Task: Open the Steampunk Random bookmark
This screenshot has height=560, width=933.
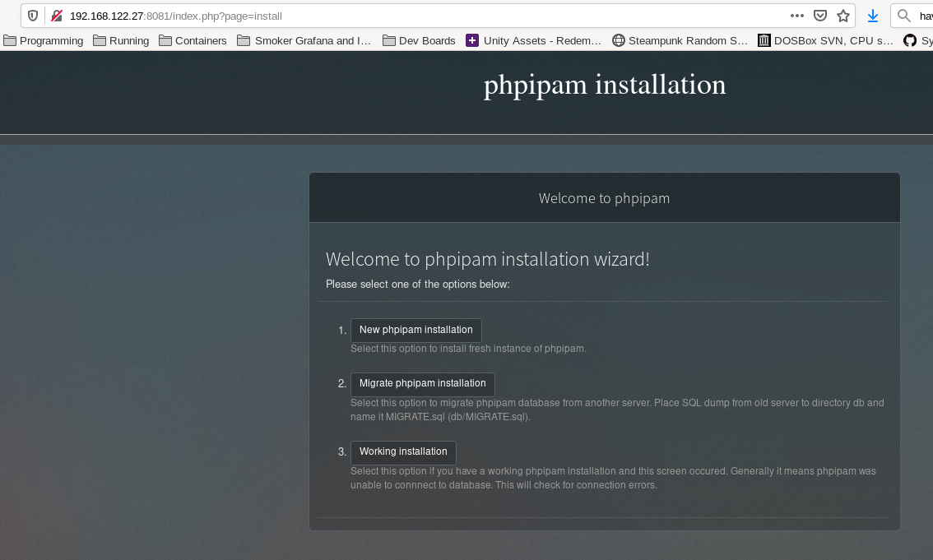Action: 680,40
